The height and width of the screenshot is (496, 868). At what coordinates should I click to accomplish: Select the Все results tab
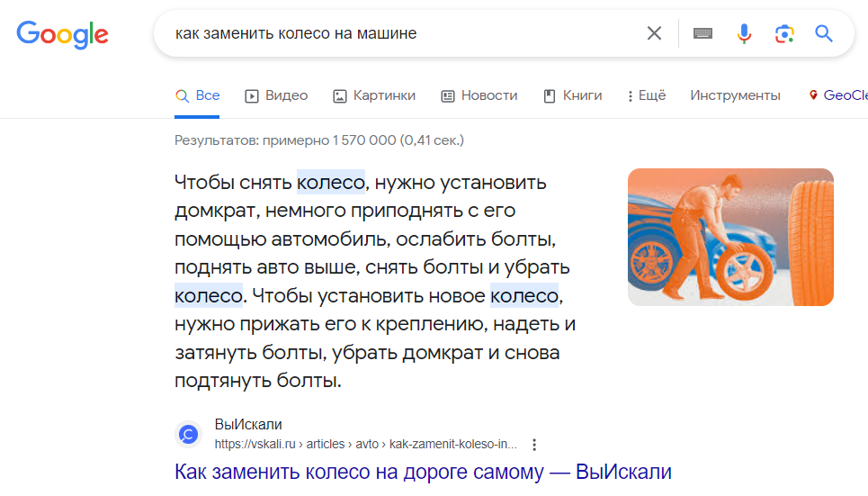tap(197, 95)
